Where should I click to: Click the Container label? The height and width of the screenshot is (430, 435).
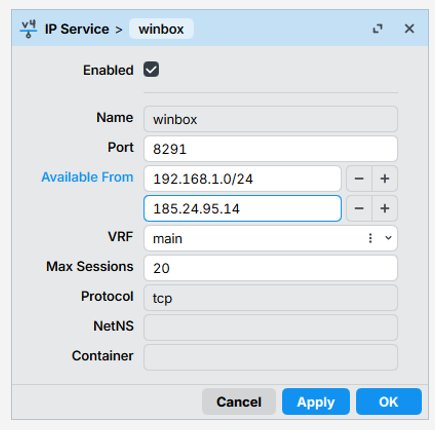click(102, 356)
